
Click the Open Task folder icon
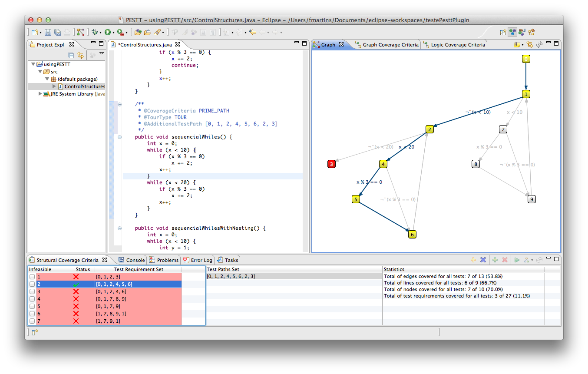coord(147,32)
